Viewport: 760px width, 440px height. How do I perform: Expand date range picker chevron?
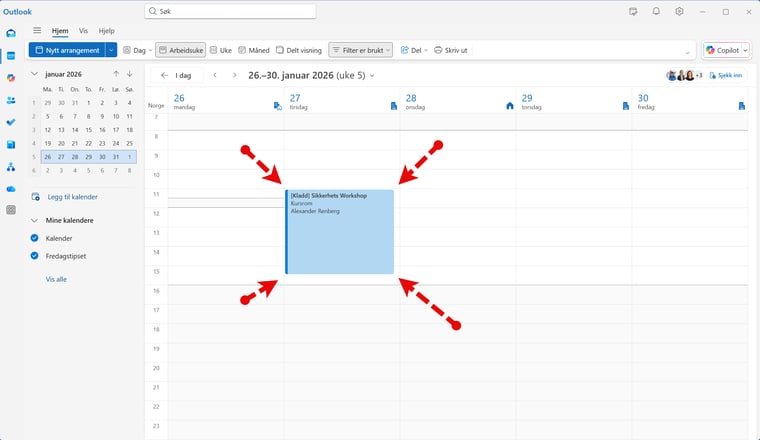372,76
